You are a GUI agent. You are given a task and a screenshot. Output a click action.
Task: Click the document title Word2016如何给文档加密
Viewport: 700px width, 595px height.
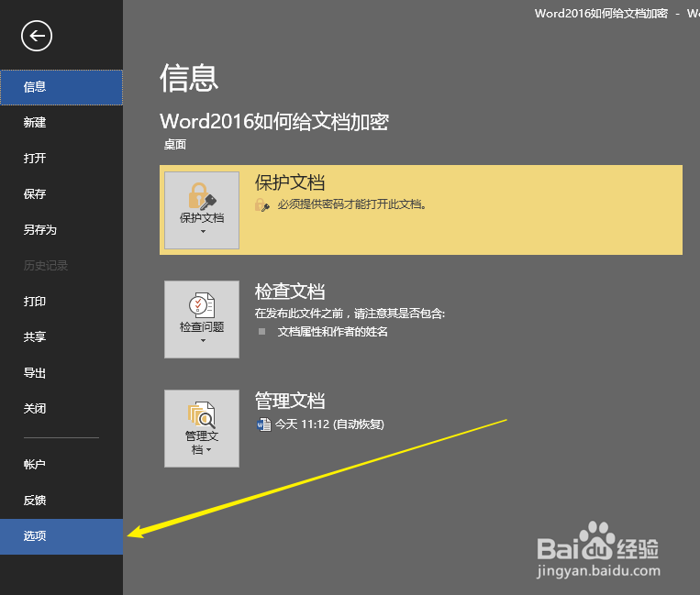pyautogui.click(x=274, y=122)
